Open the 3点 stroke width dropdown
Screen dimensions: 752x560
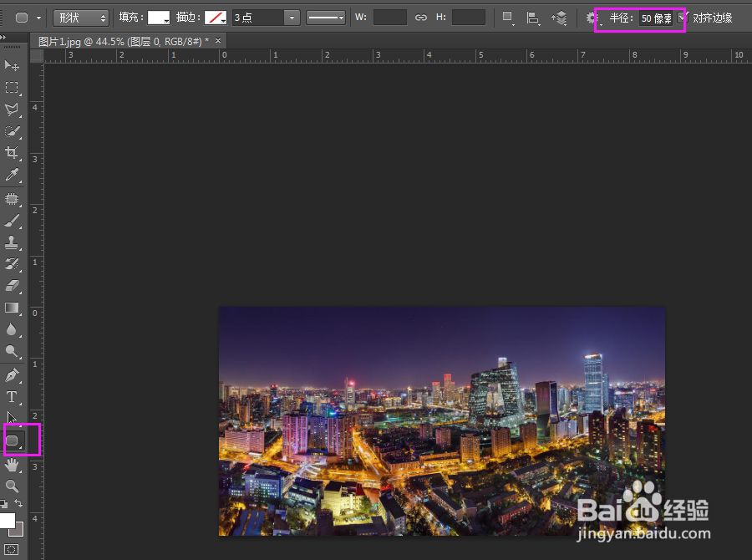coord(292,17)
